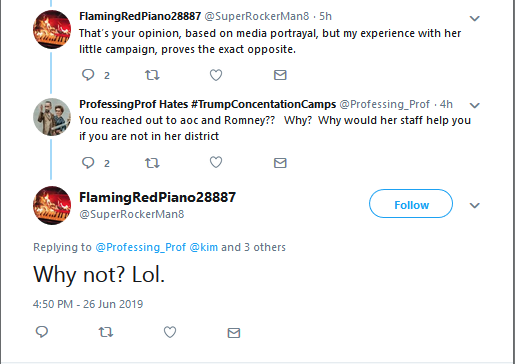This screenshot has height=364, width=515.
Task: Retweet ProfessingProf's 'reached out' tweet
Action: [x=152, y=163]
